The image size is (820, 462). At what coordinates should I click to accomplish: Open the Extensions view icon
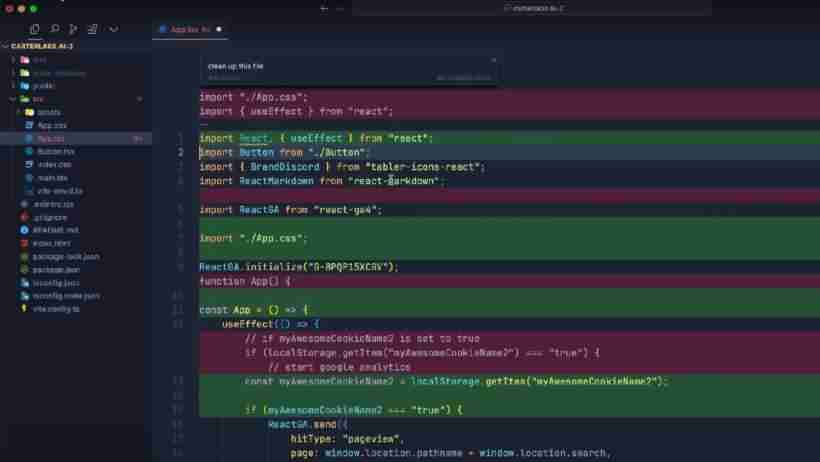(x=93, y=30)
